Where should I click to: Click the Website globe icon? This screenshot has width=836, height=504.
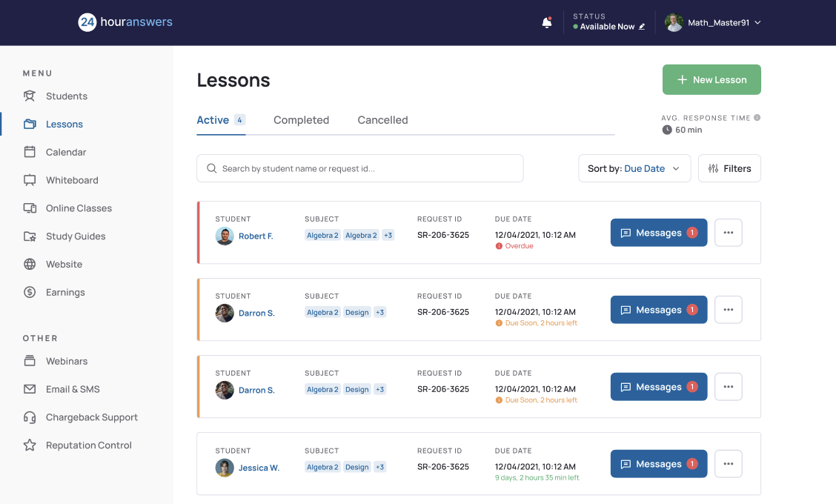30,264
